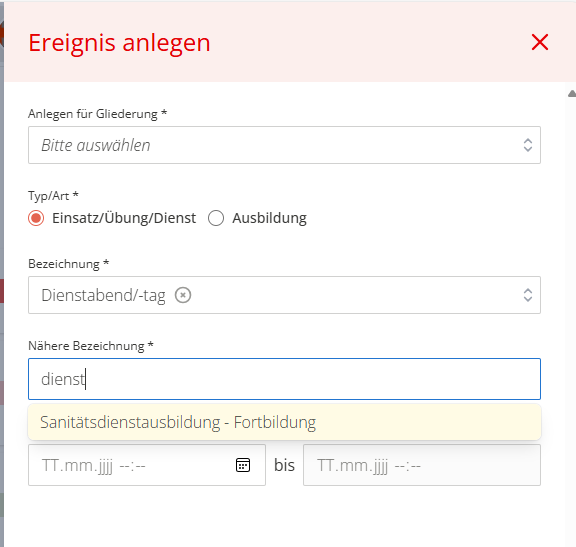Viewport: 576px width, 547px height.
Task: Click the start date TT.mm.jjjj field
Action: coord(147,465)
